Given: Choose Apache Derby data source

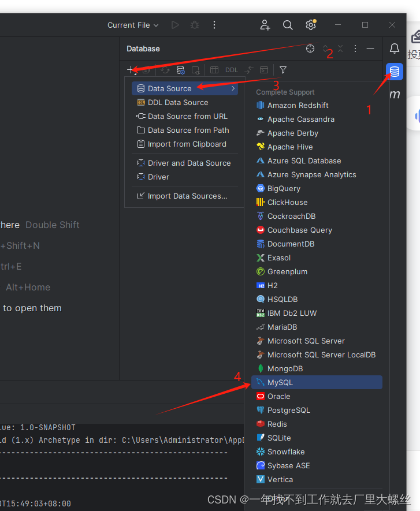Looking at the screenshot, I should point(317,133).
